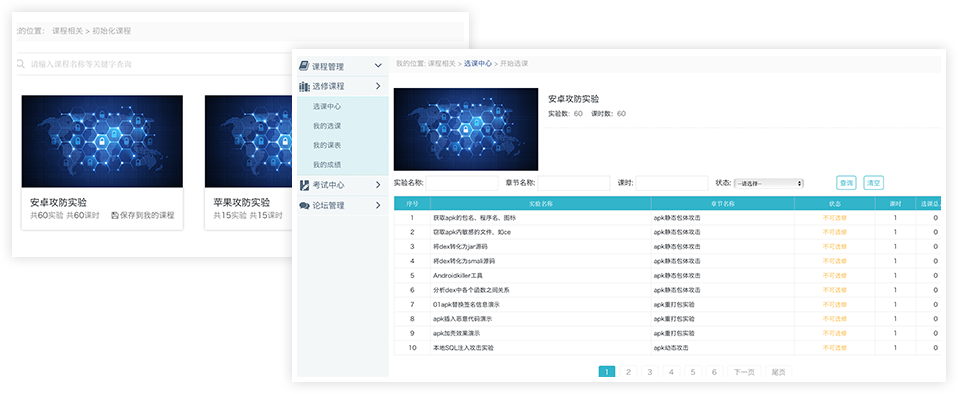Click the 状态 column header

click(835, 203)
